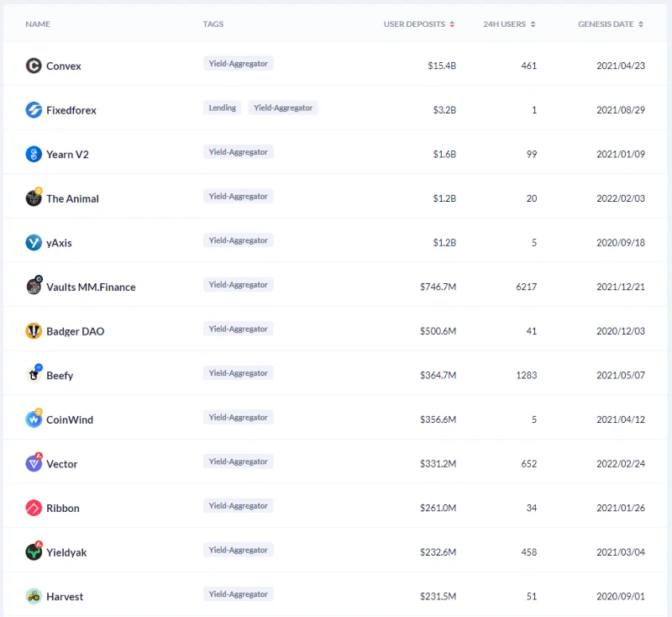
Task: Click Beefy's Yield-Aggregator tag
Action: point(239,372)
